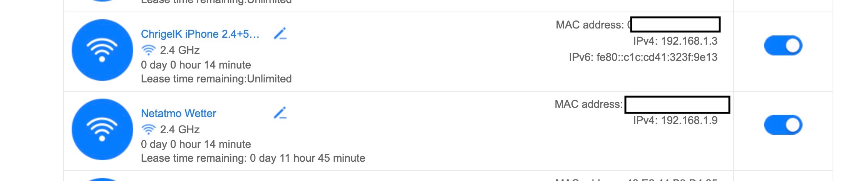Click the redacted MAC address of Netatmo Wetter

677,105
